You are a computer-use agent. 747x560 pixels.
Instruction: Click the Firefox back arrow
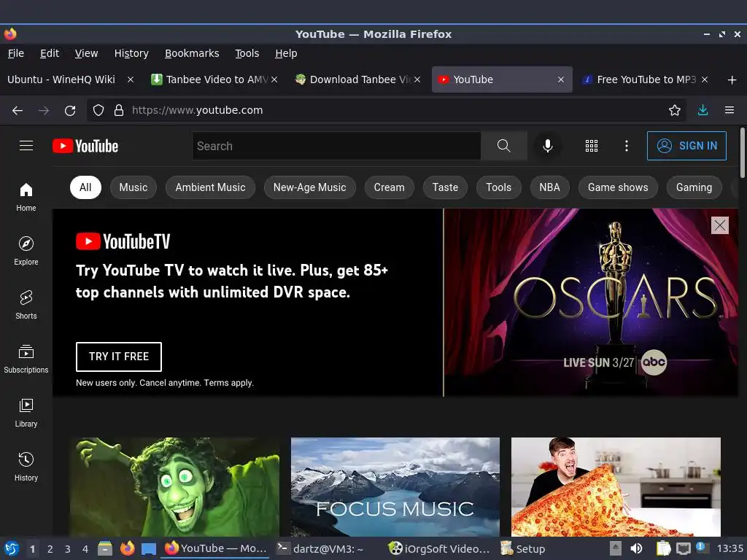pos(18,111)
